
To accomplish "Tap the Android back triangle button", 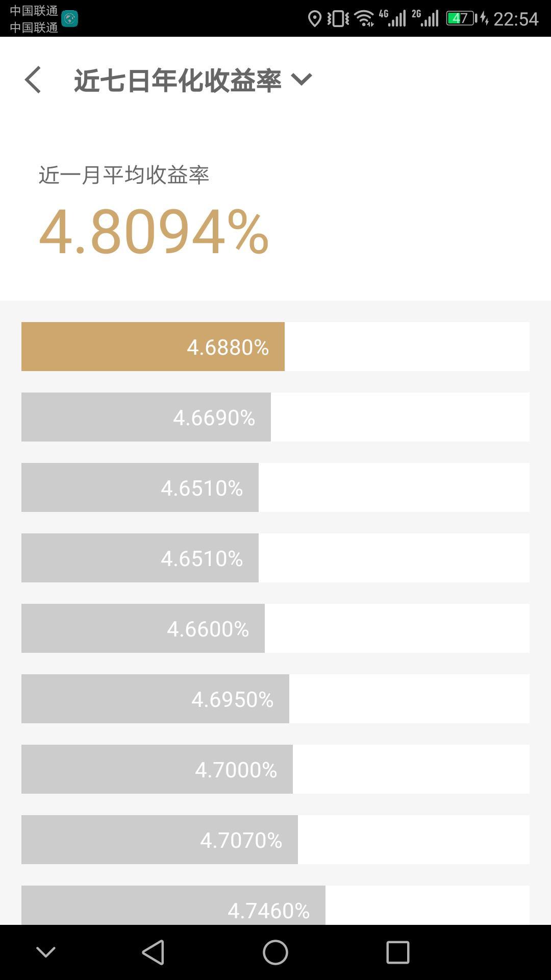I will pos(153,952).
